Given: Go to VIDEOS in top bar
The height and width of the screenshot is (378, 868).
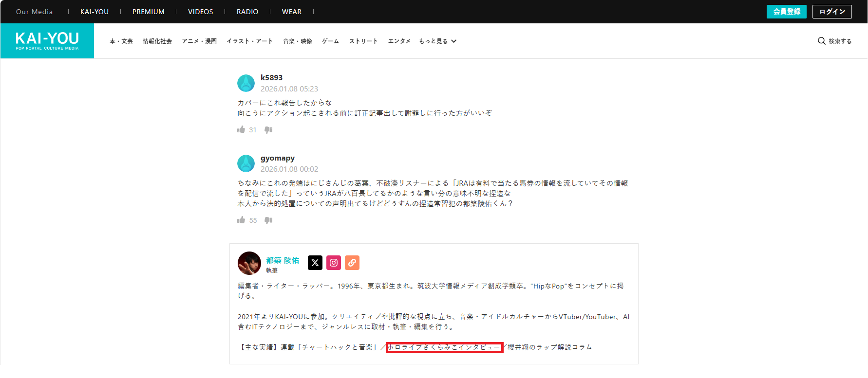Looking at the screenshot, I should coord(201,12).
